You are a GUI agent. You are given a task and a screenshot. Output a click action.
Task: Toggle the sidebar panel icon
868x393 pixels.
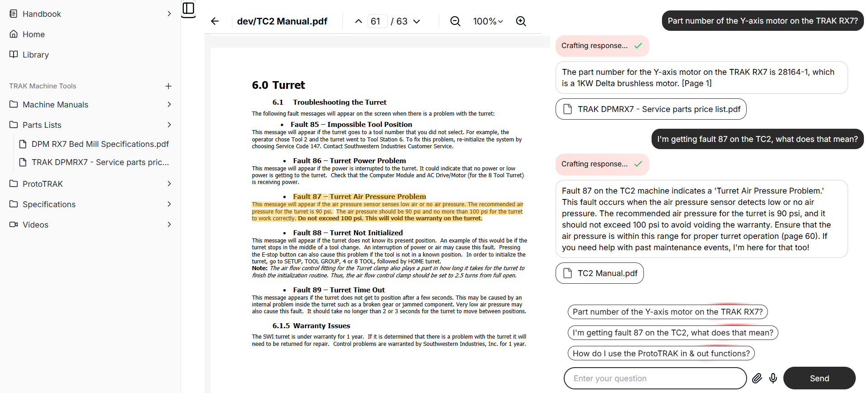point(188,9)
